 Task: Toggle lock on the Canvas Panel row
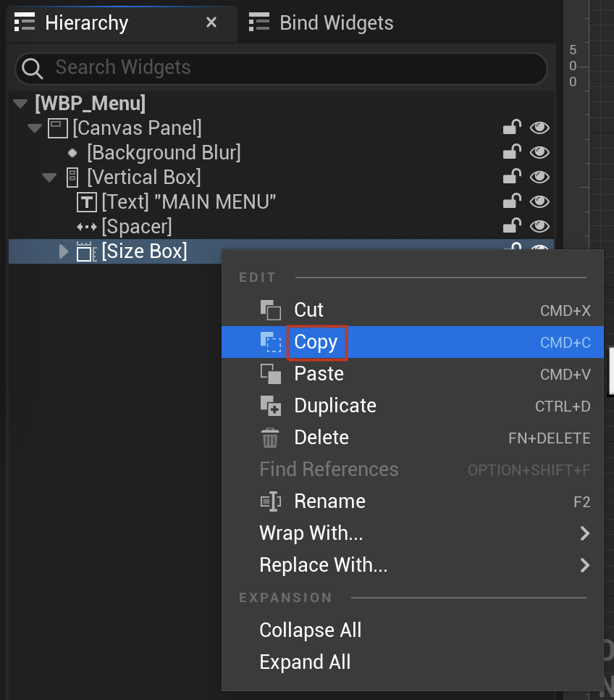point(512,128)
